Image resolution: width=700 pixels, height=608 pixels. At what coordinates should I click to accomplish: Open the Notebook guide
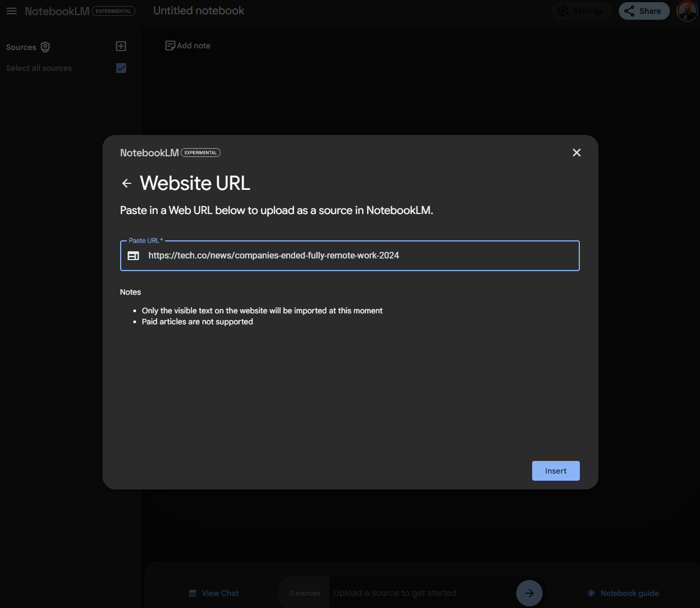pos(623,593)
